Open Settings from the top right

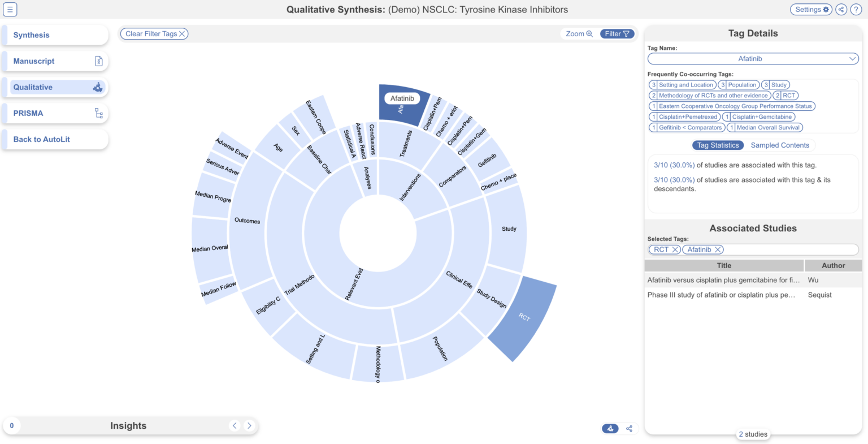pyautogui.click(x=811, y=10)
